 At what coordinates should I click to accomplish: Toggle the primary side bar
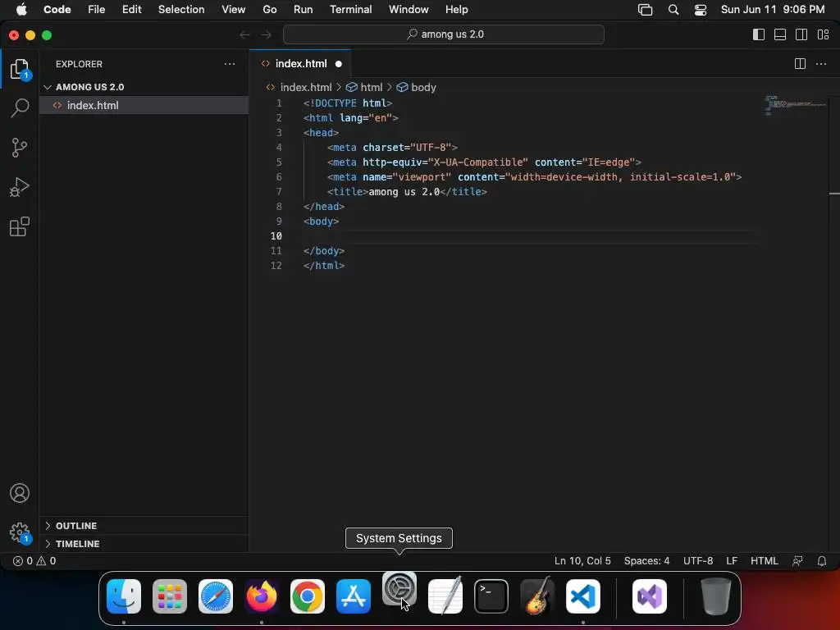coord(759,34)
